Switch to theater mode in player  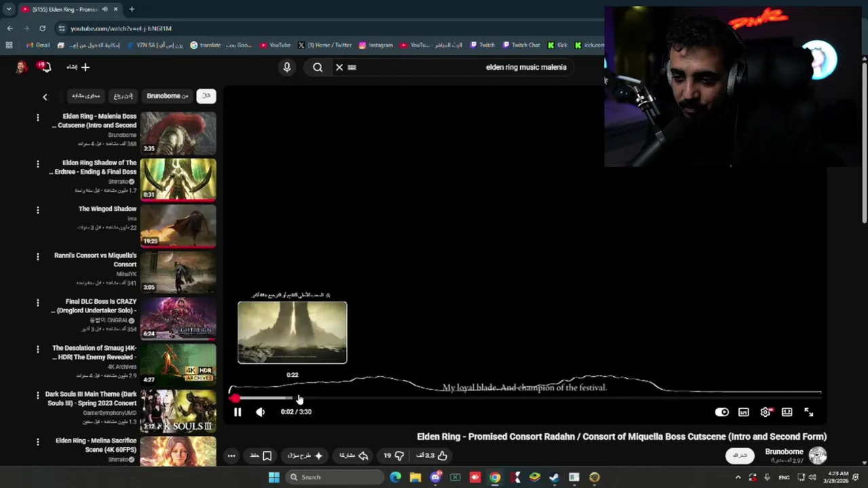click(787, 412)
